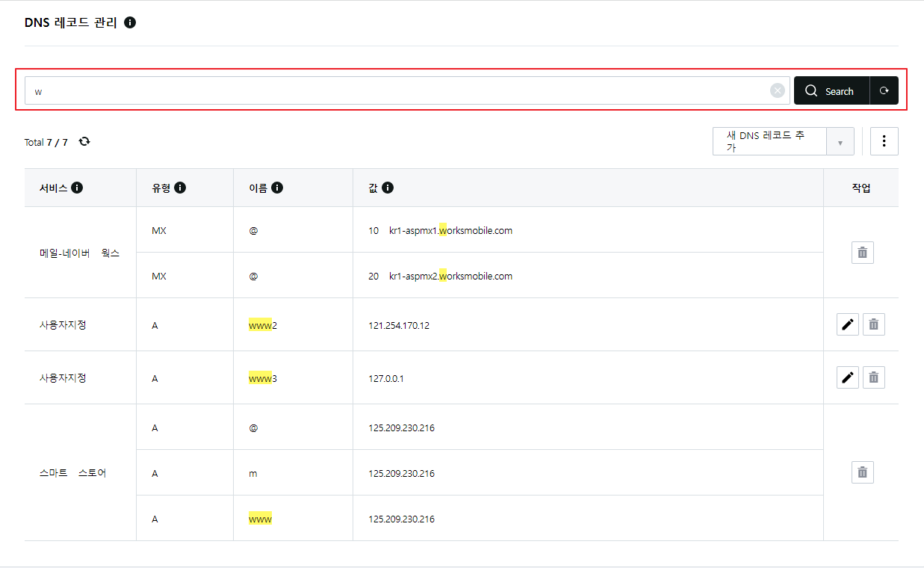Click info icon next to 이름 header
924x568 pixels.
pos(277,188)
